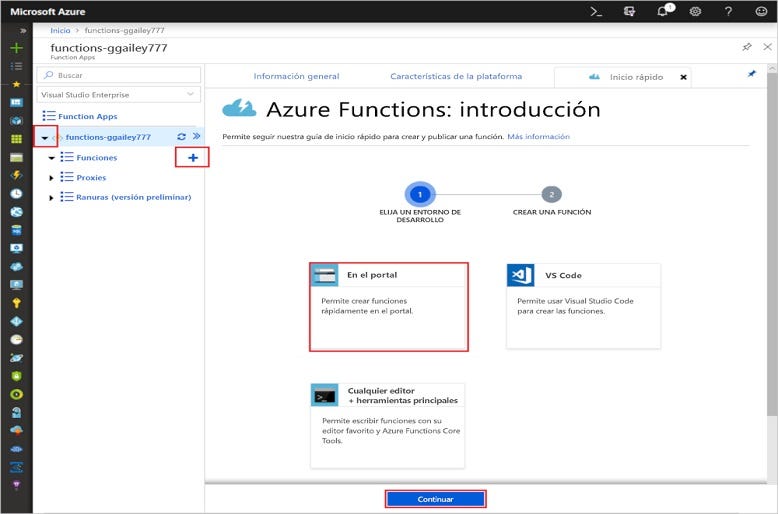
Task: Pin the functions-ggailey777 blade
Action: [x=747, y=47]
